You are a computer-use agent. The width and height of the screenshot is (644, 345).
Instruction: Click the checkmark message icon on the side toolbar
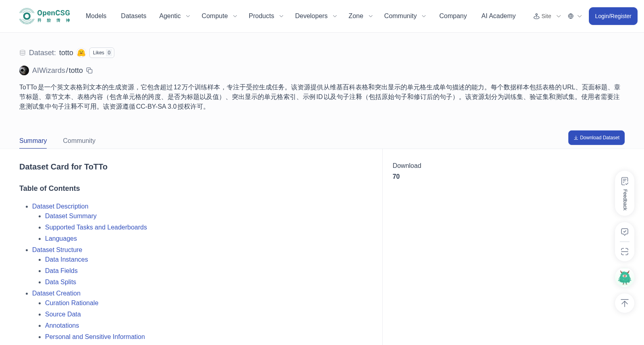tap(625, 232)
